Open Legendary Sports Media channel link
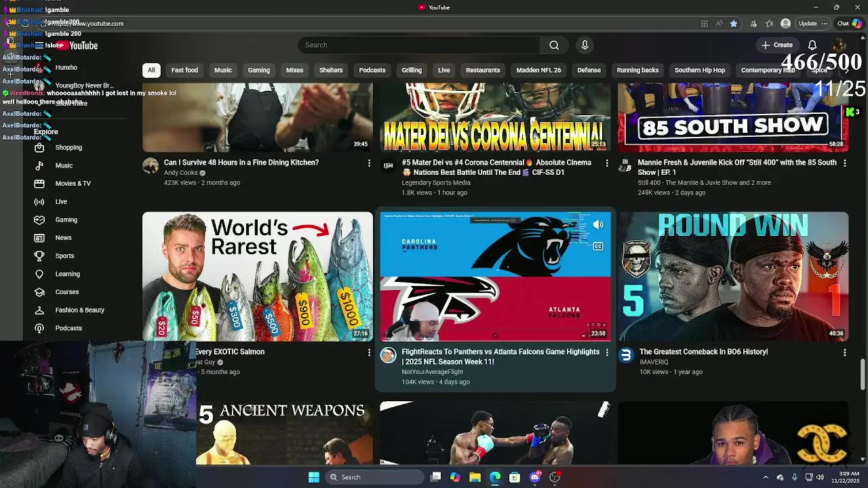 pos(435,183)
